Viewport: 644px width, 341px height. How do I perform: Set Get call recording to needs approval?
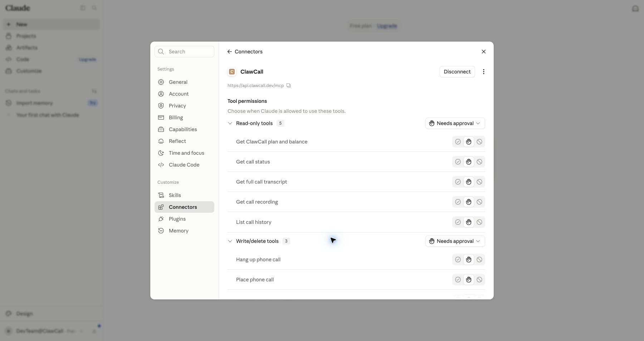coord(468,202)
